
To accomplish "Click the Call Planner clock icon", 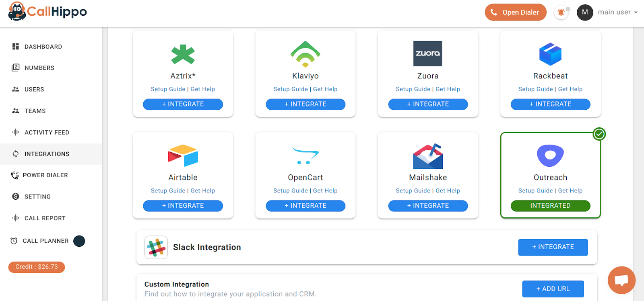I will click(14, 241).
